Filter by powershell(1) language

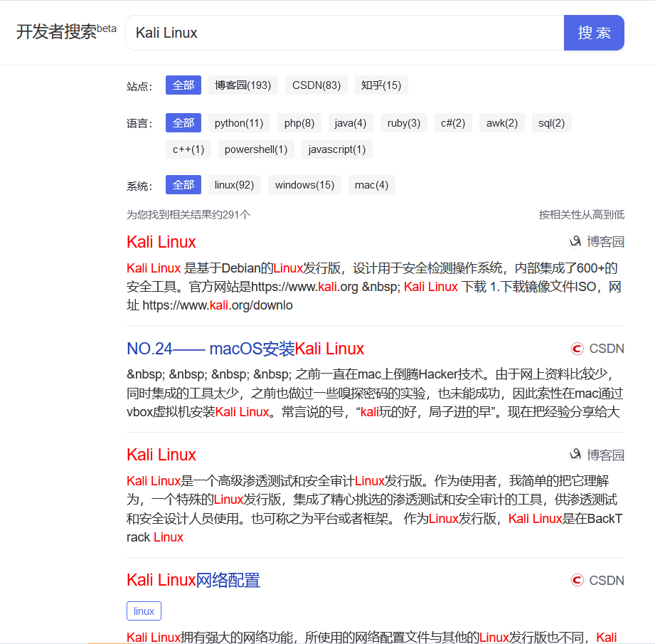click(256, 149)
